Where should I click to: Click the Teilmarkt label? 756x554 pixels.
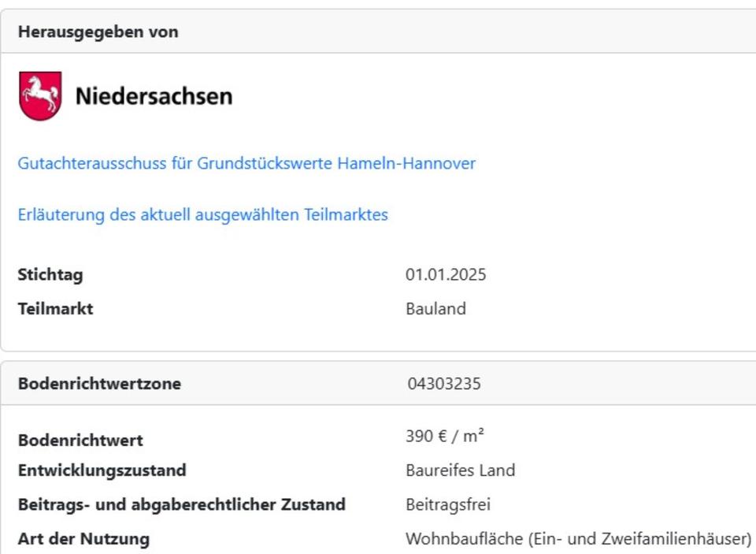(55, 309)
